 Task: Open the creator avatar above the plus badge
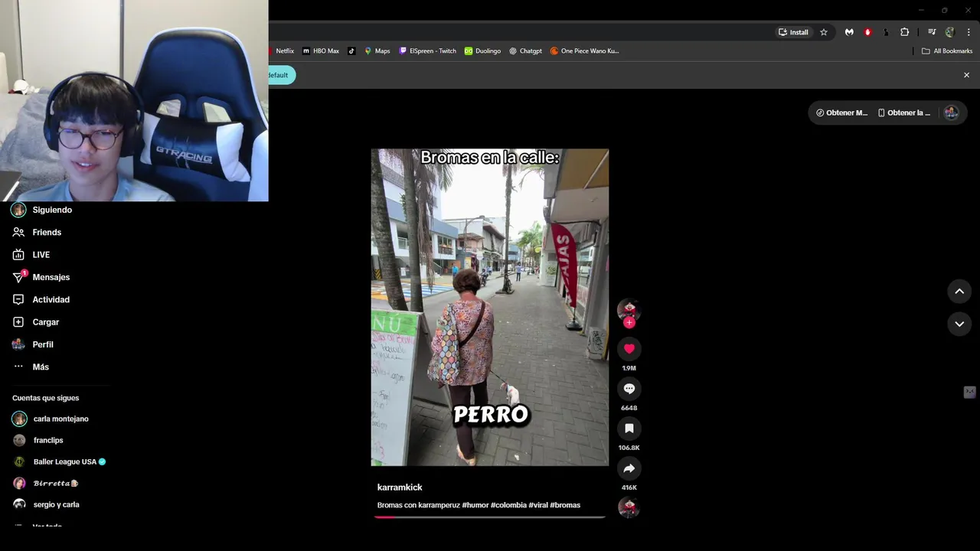(629, 308)
